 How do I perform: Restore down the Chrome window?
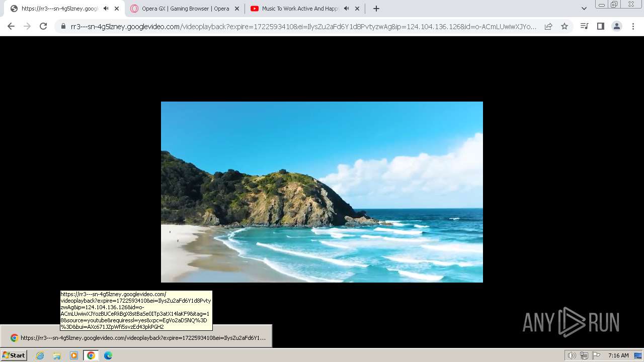(x=614, y=5)
